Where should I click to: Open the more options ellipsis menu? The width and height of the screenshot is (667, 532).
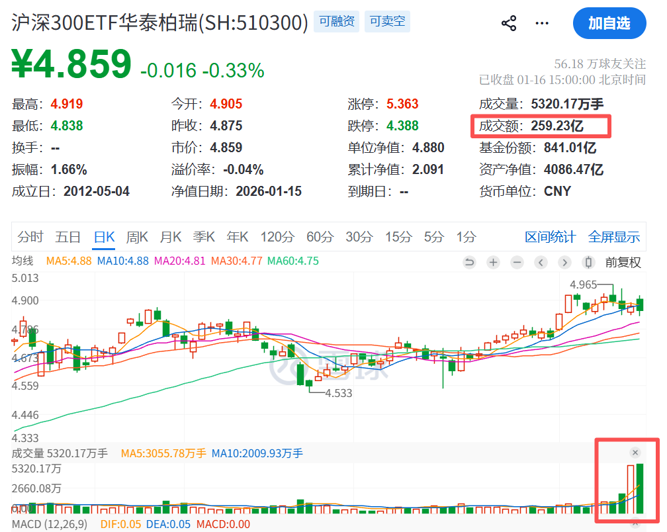[x=543, y=23]
